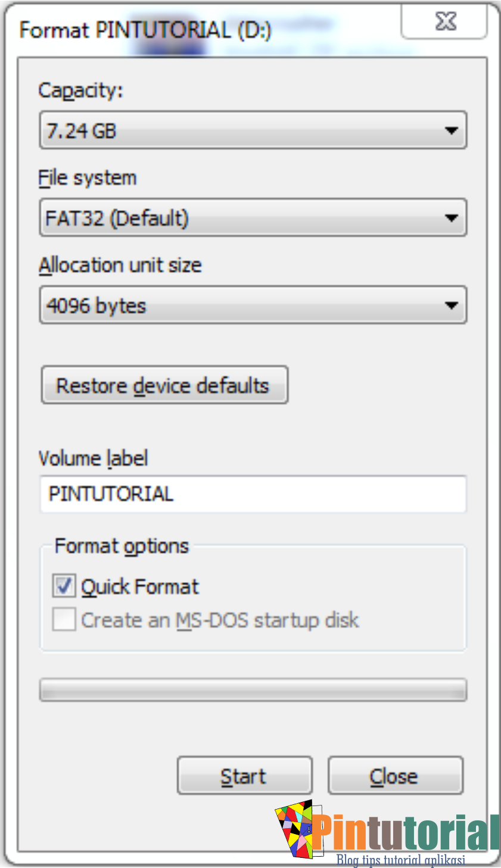501x868 pixels.
Task: Open the Allocation unit size dropdown
Action: click(253, 305)
